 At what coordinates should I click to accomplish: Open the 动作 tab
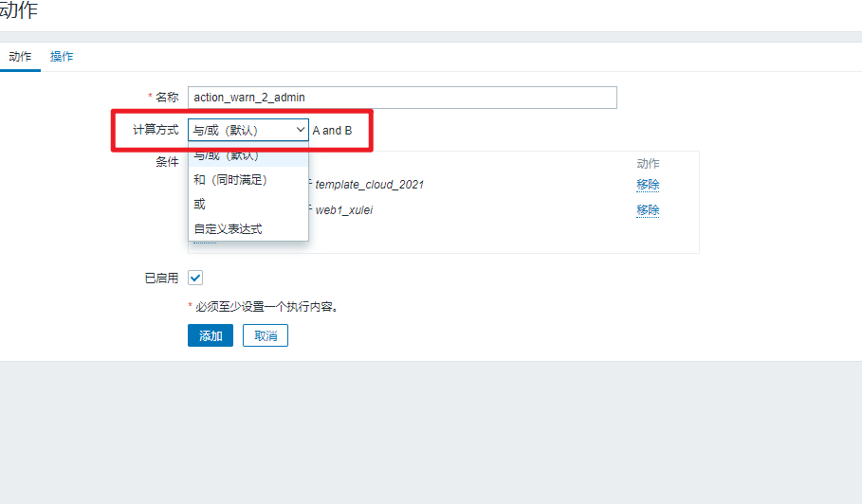click(20, 57)
